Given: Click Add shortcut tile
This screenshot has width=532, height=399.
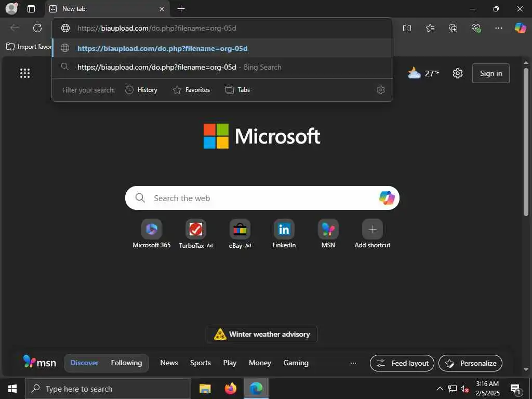Looking at the screenshot, I should click(x=372, y=234).
